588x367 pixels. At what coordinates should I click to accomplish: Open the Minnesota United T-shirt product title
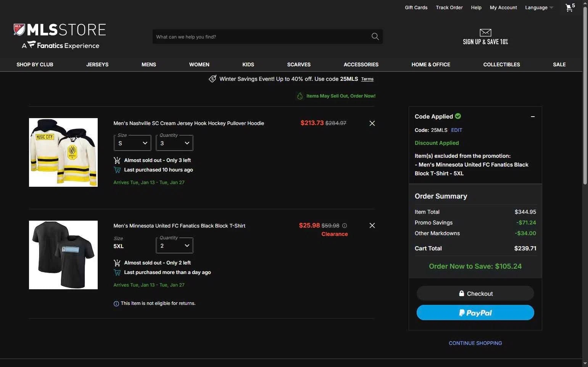(179, 226)
